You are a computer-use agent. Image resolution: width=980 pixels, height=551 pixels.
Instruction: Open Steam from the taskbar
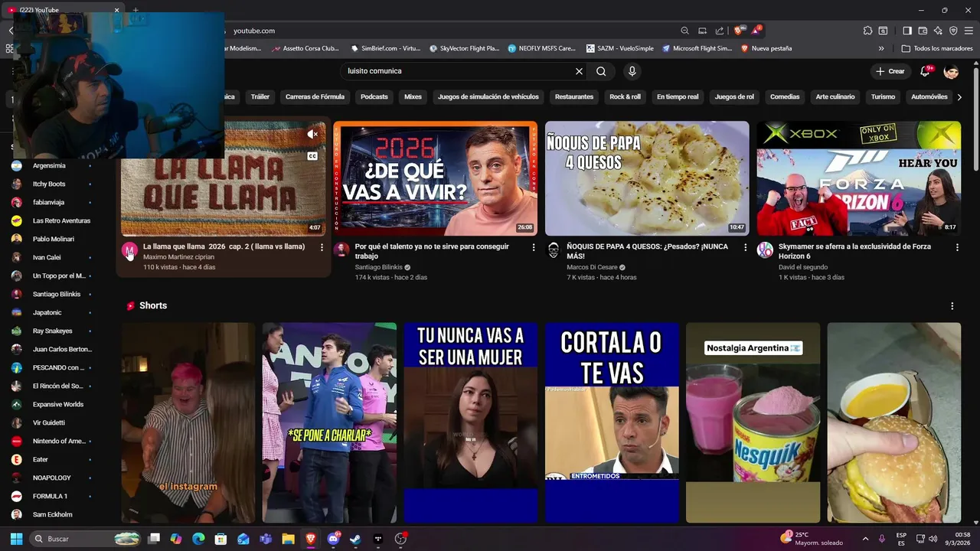pos(355,539)
